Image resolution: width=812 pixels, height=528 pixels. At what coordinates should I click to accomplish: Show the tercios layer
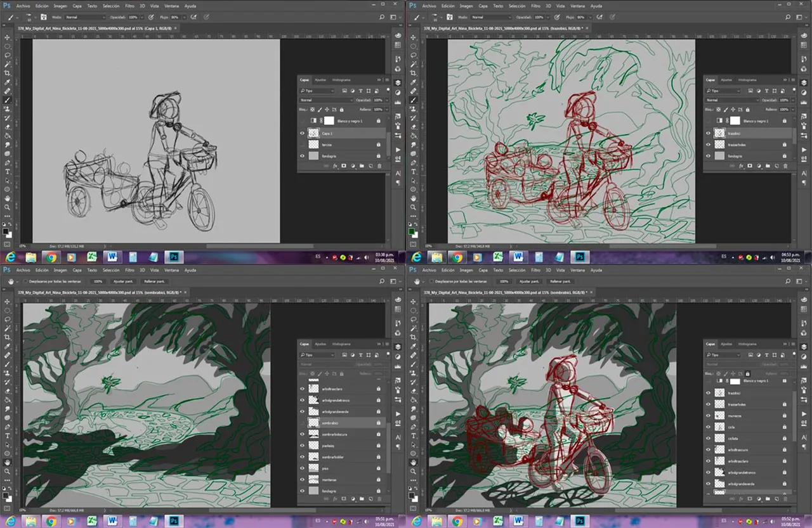coord(302,145)
